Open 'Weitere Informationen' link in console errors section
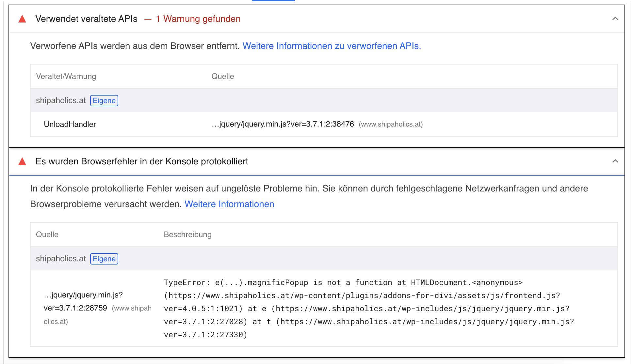Image resolution: width=631 pixels, height=364 pixels. (229, 204)
